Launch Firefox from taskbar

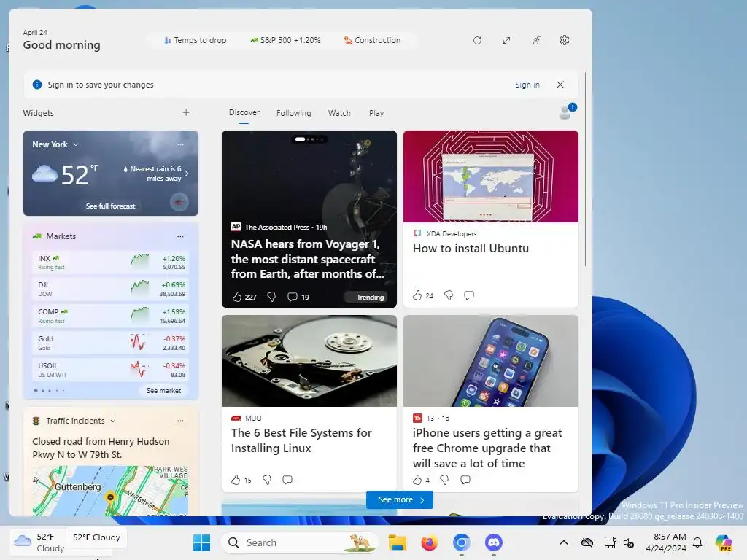(429, 542)
